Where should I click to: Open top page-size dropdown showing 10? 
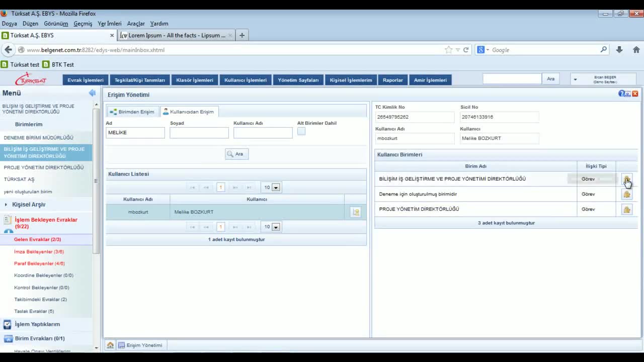pyautogui.click(x=275, y=188)
